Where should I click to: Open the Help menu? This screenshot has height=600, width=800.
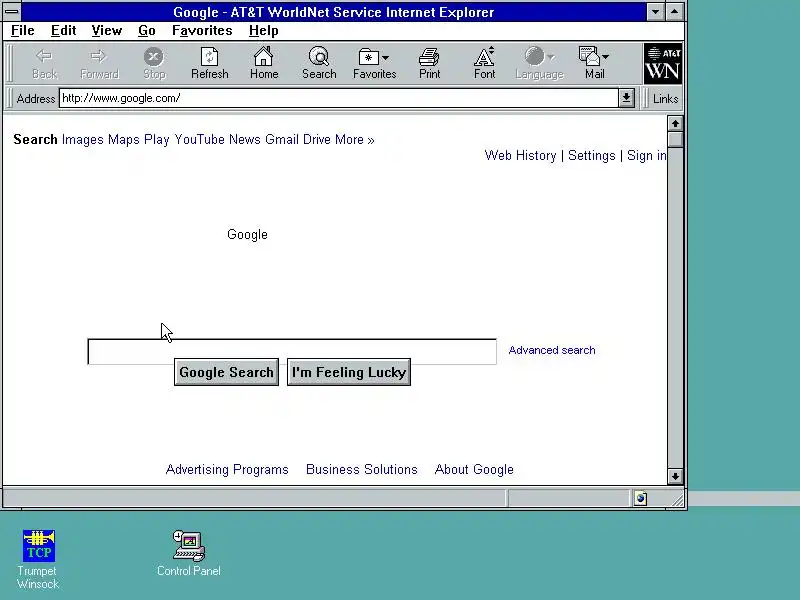264,31
